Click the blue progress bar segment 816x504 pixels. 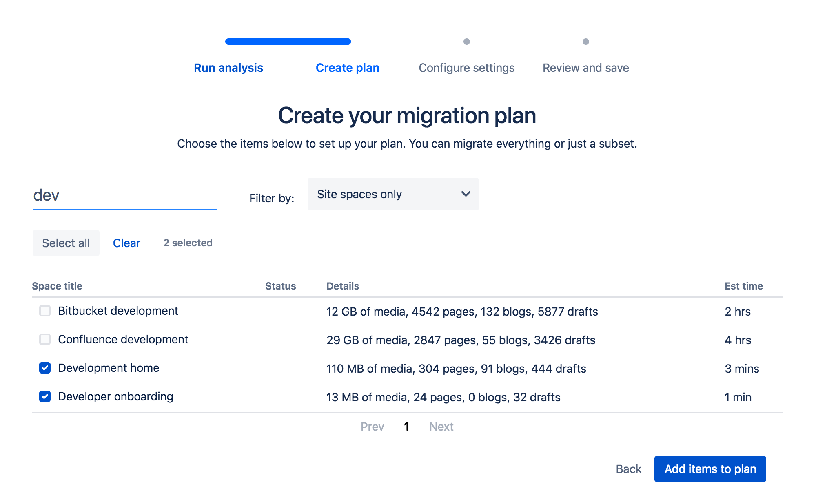pyautogui.click(x=288, y=42)
